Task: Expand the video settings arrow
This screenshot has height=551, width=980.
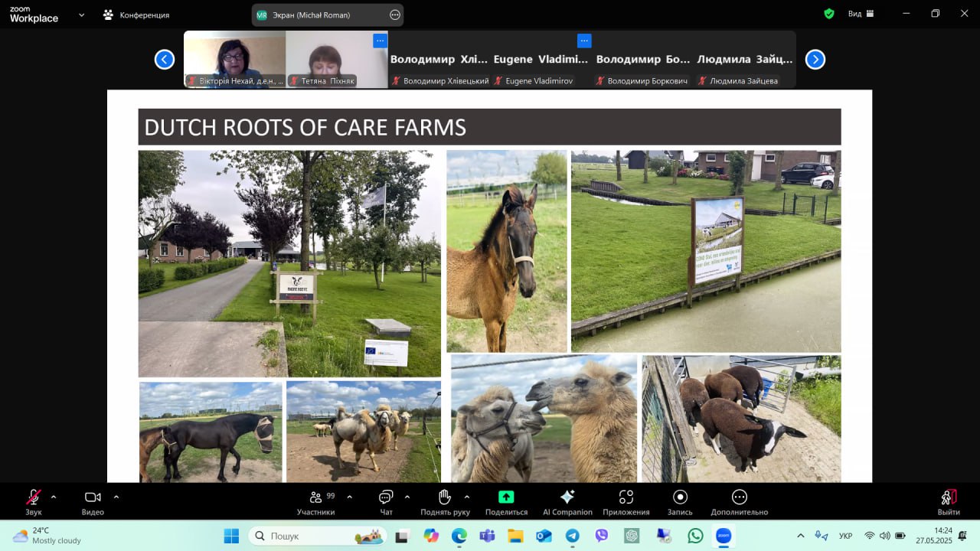Action: (116, 497)
